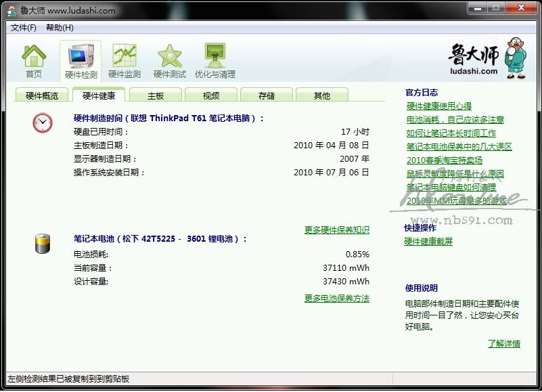This screenshot has height=392, width=542.
Task: Switch to the 其他 tab
Action: point(322,95)
